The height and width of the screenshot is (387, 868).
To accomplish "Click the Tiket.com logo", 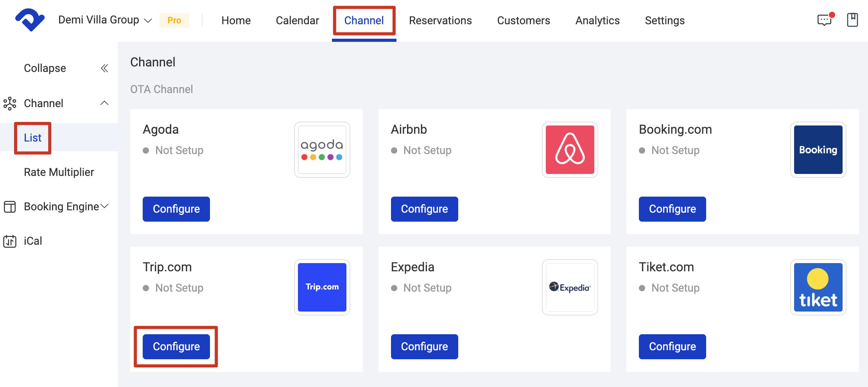I will (x=818, y=287).
